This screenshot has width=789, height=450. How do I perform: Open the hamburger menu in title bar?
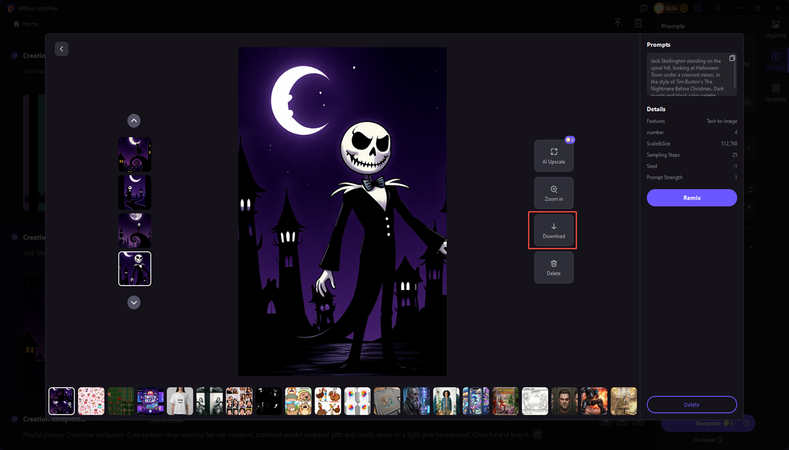click(x=718, y=8)
